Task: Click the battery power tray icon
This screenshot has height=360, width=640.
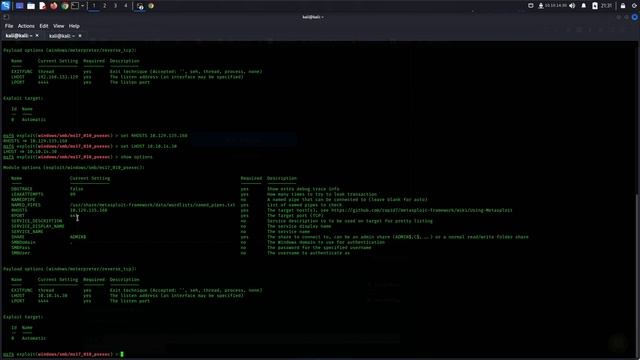Action: coord(595,6)
